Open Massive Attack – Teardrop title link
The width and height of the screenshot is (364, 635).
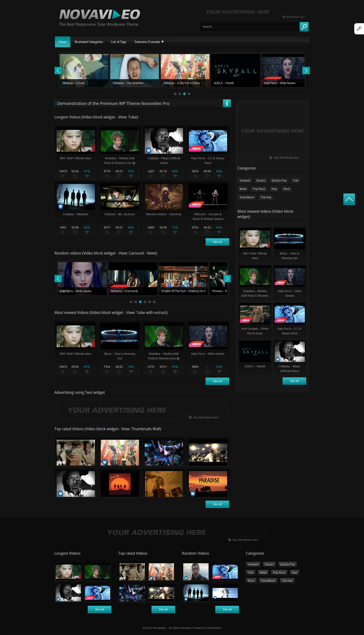click(164, 215)
